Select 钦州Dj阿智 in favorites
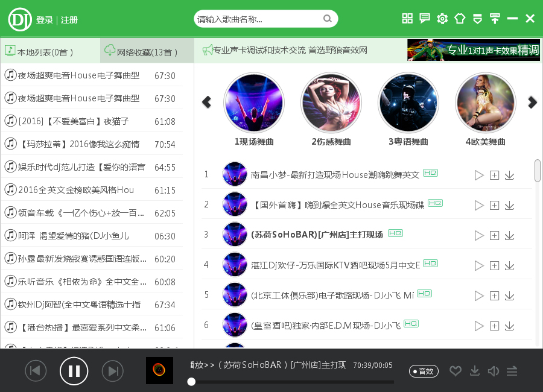The image size is (543, 392). click(92, 304)
